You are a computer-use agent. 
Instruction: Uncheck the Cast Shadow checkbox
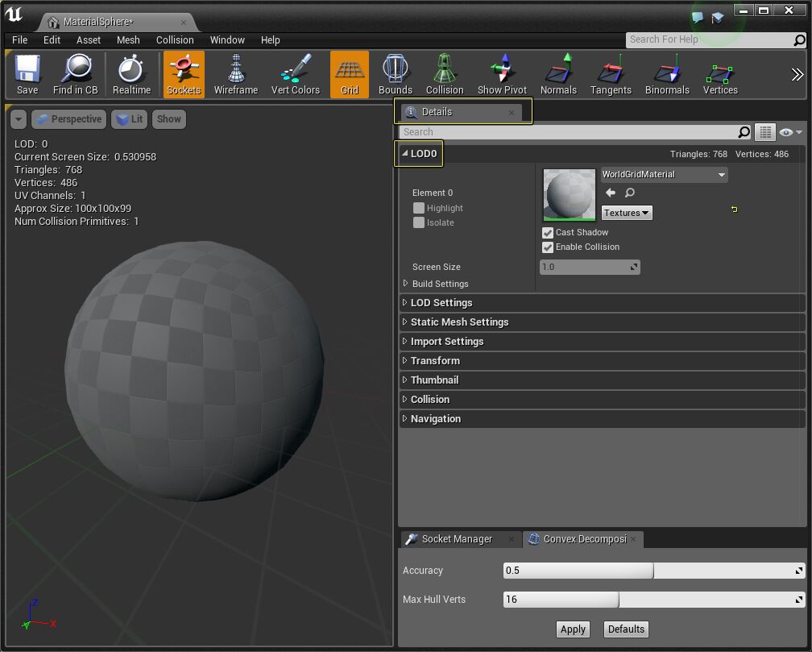point(548,232)
